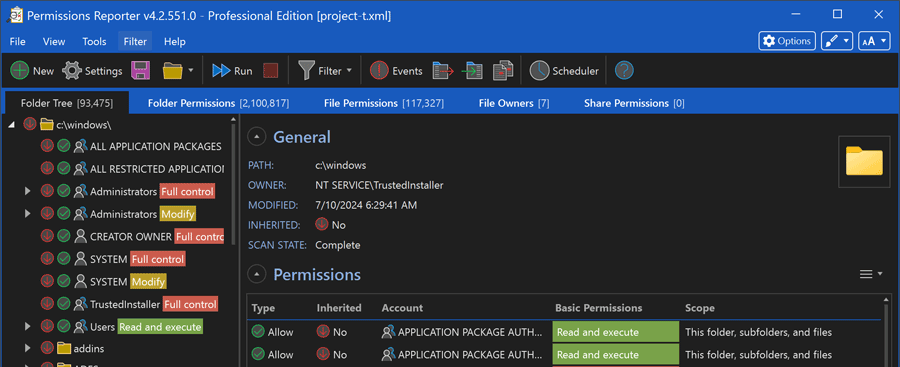
Task: Collapse the General section
Action: tap(257, 137)
